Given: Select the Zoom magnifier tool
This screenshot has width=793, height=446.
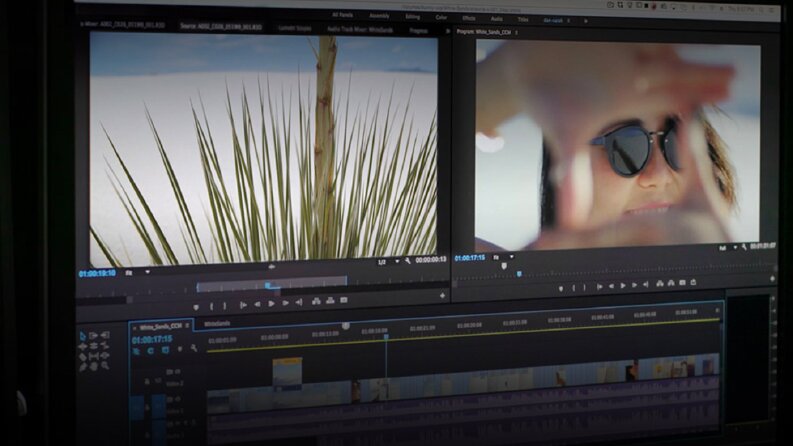Looking at the screenshot, I should click(105, 366).
